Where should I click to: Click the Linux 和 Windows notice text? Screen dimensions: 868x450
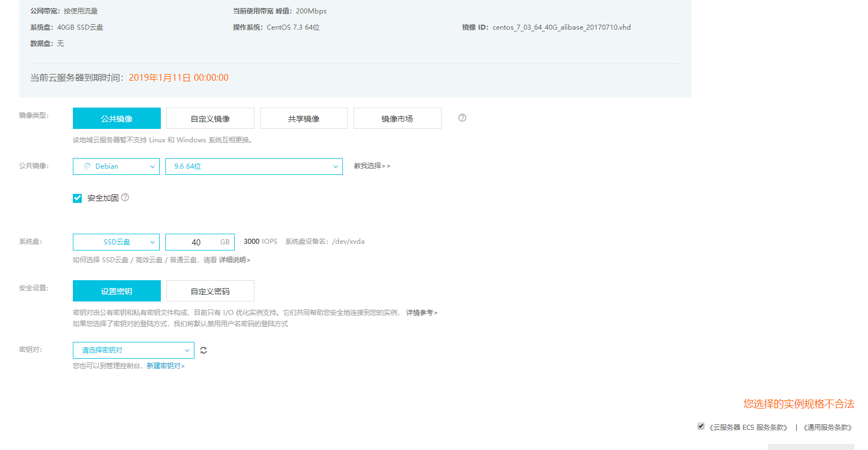(163, 140)
